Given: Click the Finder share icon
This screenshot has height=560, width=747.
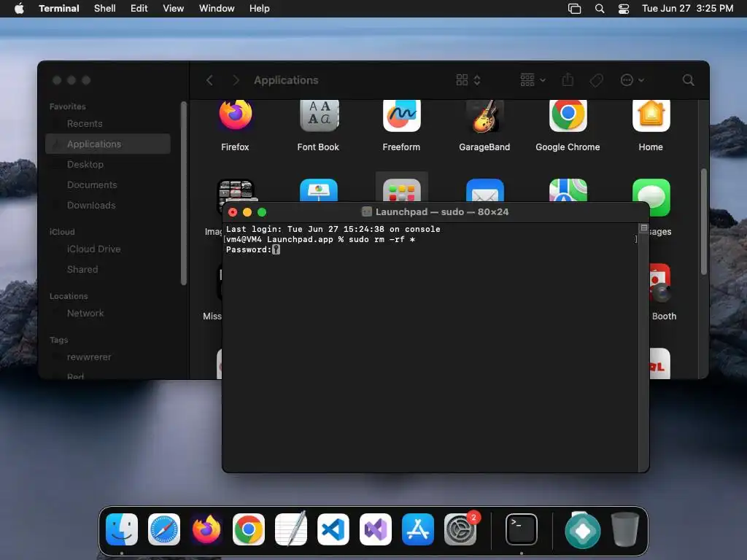Looking at the screenshot, I should [568, 79].
